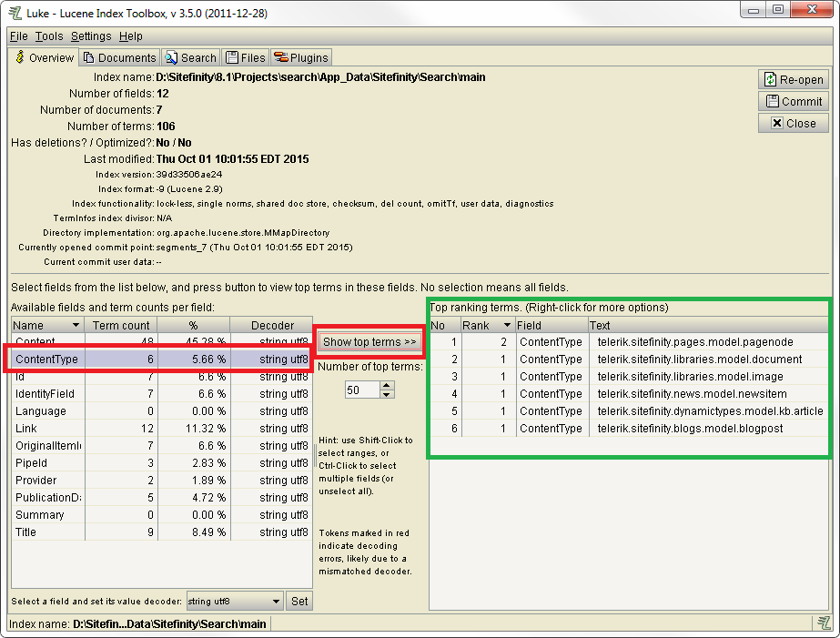Open the Plugins tab via its icon
The height and width of the screenshot is (638, 840).
click(x=280, y=57)
